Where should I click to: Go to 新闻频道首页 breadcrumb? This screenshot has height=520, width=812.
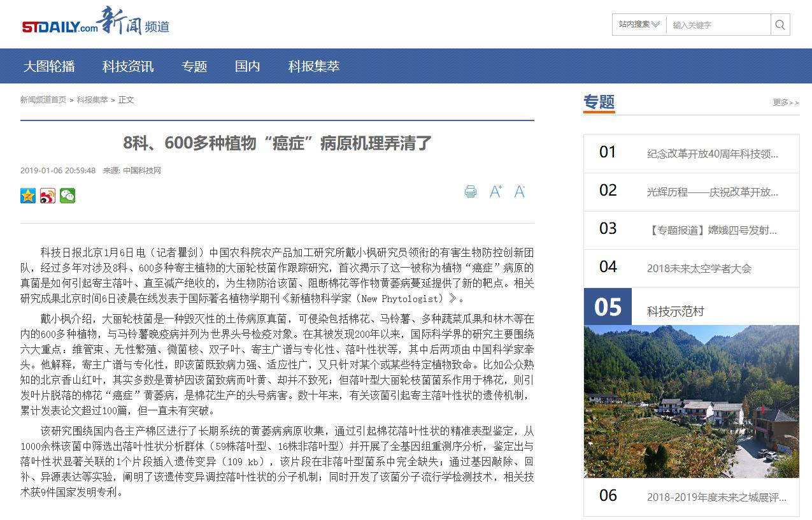[x=43, y=100]
